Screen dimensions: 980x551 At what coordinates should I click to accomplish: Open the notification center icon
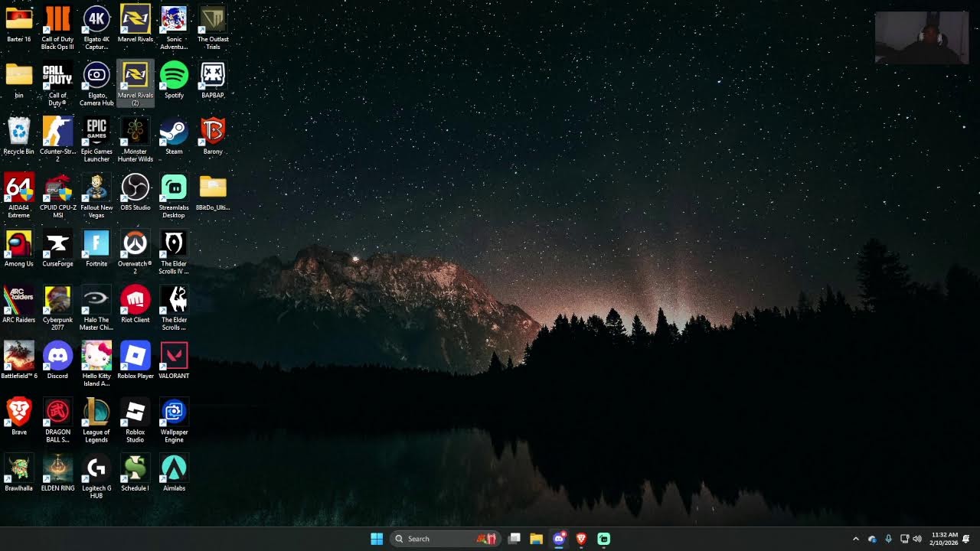(x=966, y=539)
